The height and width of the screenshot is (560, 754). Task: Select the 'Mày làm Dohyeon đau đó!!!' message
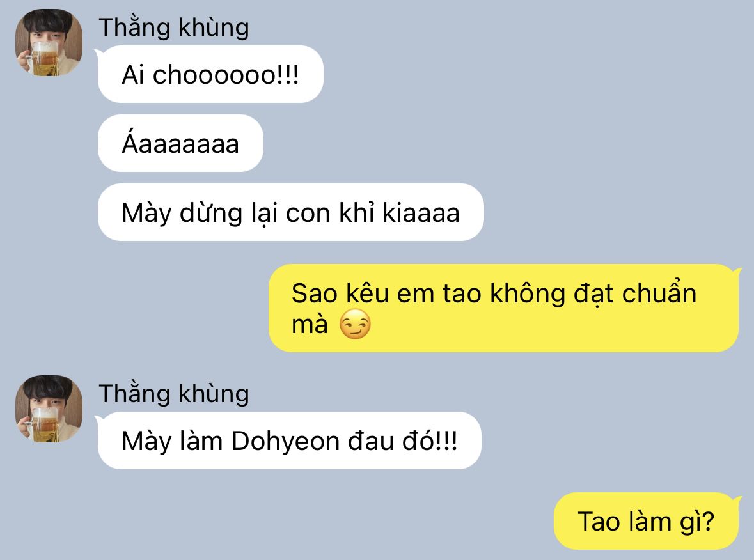[290, 440]
